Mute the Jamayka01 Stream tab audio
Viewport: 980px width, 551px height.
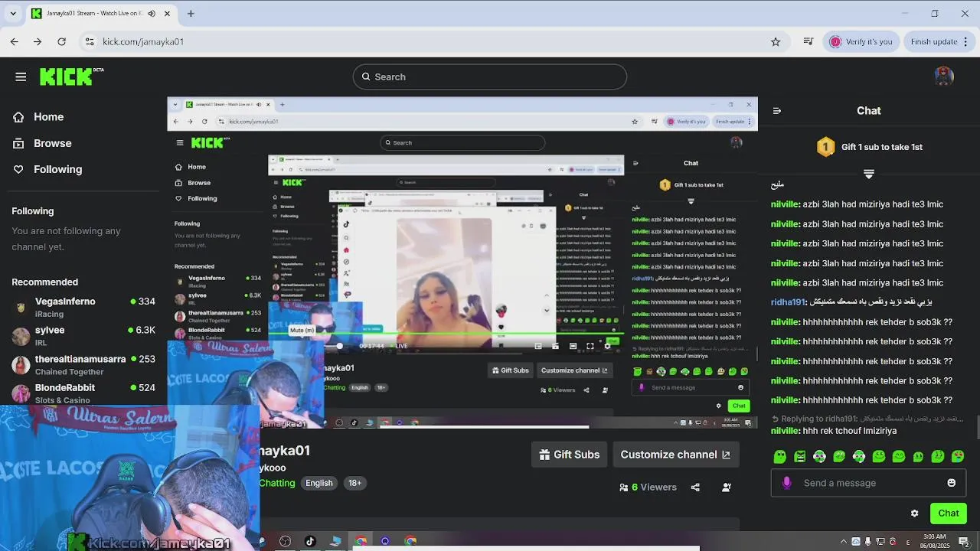tap(151, 13)
